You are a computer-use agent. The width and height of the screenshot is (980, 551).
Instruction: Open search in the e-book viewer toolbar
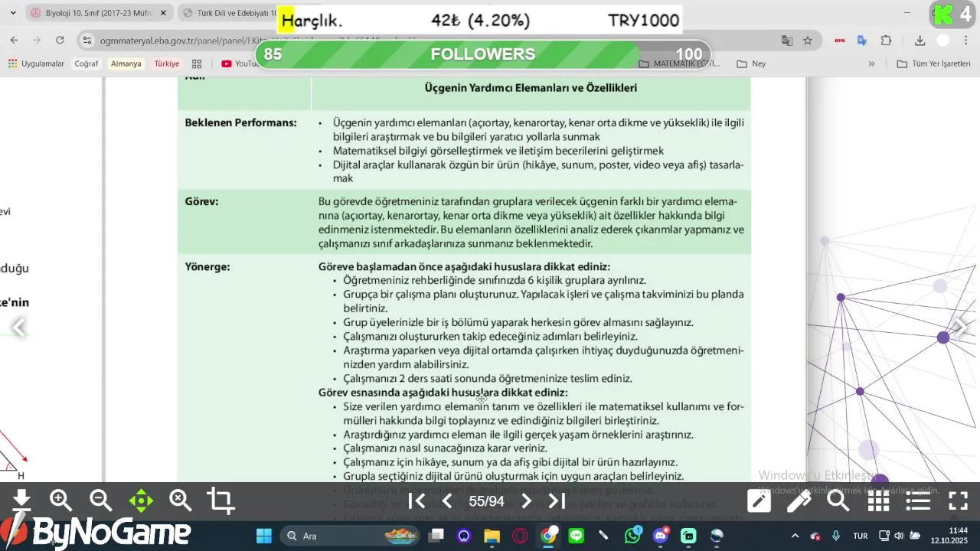click(x=838, y=501)
